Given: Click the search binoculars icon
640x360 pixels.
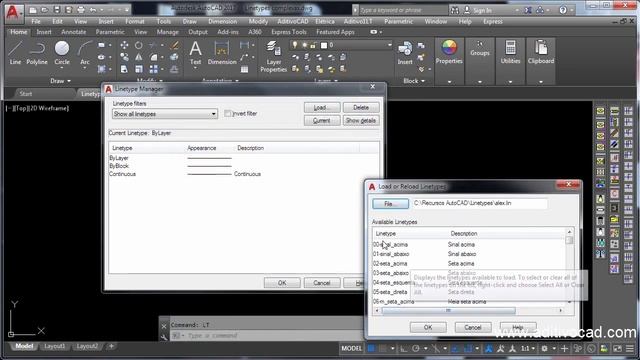Looking at the screenshot, I should pyautogui.click(x=454, y=10).
